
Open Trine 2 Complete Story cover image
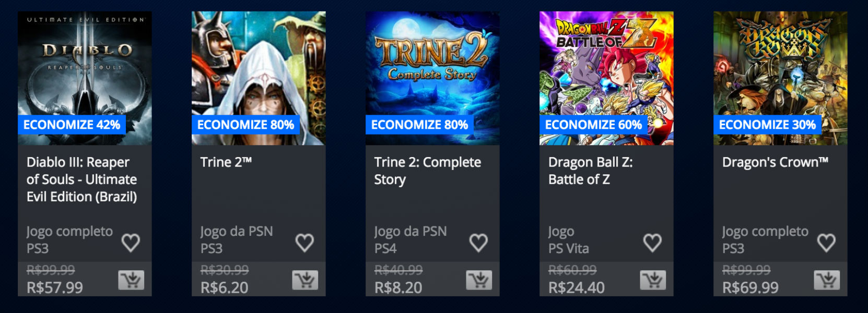tap(432, 78)
